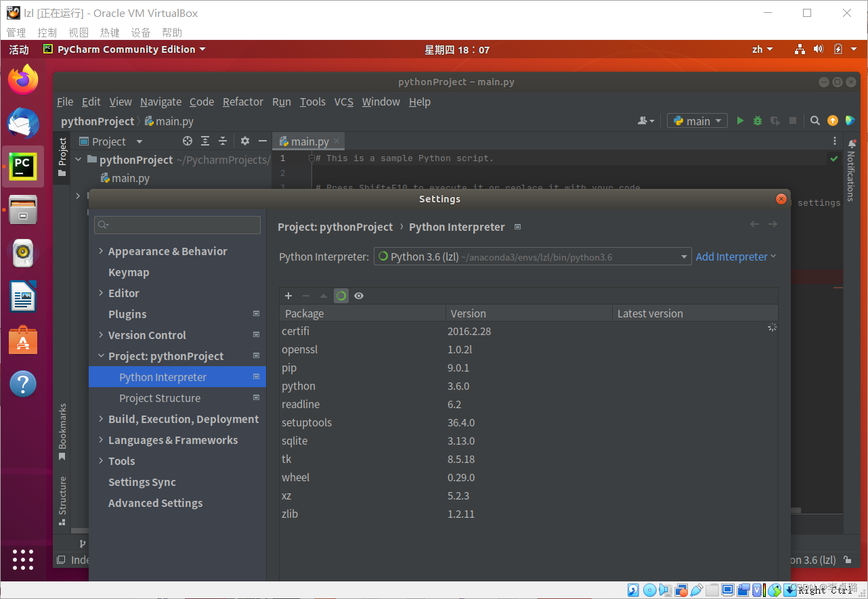Open the user account dropdown icon
The height and width of the screenshot is (599, 868).
[x=647, y=120]
